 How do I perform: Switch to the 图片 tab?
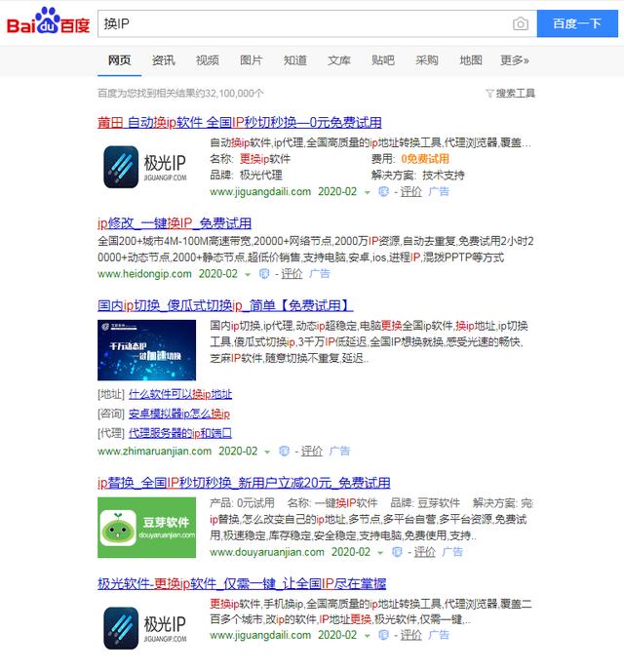251,60
